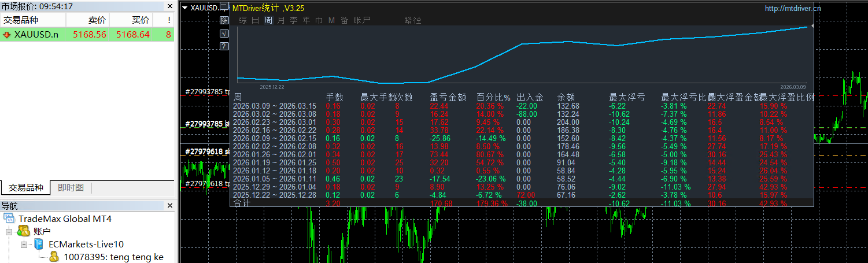This screenshot has width=868, height=263.
Task: Click the 交易品种 column header in market watch
Action: (x=34, y=20)
